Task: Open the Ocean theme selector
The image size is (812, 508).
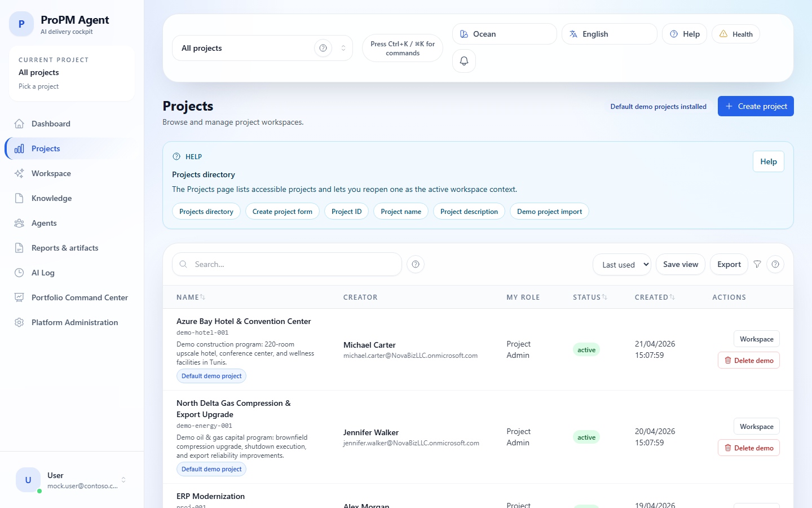Action: pos(504,34)
